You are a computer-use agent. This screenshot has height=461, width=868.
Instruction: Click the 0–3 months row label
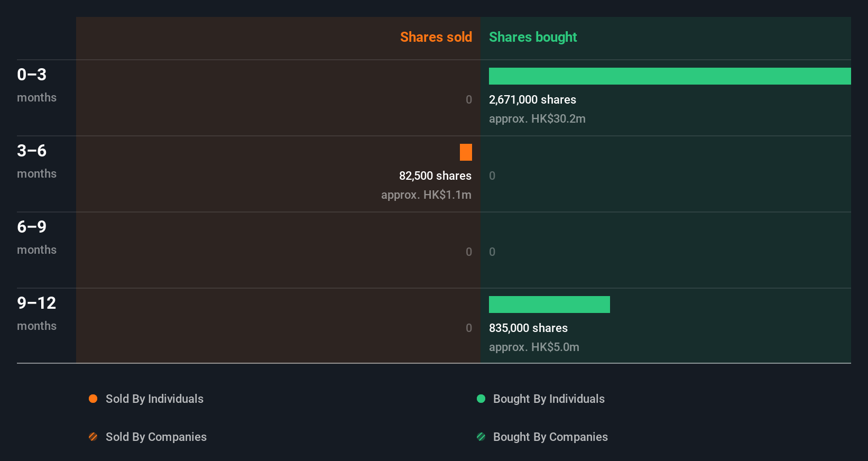pos(36,85)
